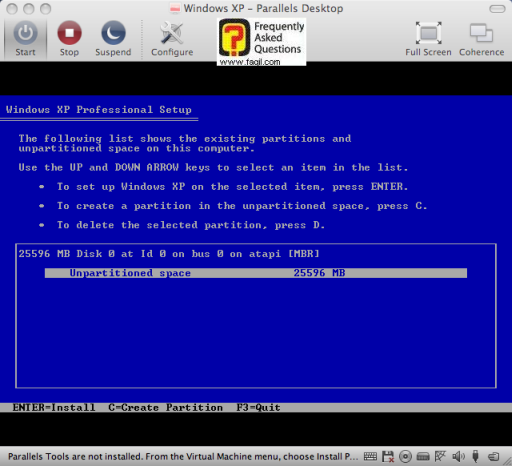Click the floppy disk status icon

[388, 456]
